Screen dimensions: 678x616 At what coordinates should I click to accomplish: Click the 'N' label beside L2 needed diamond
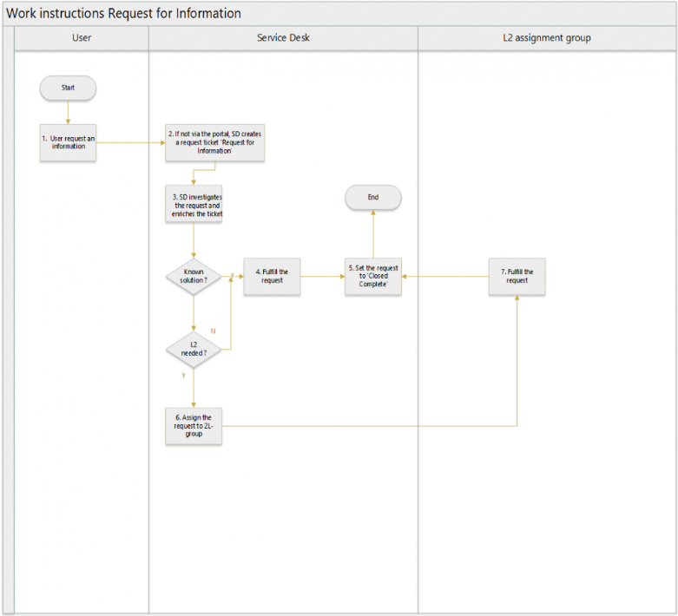[x=213, y=331]
